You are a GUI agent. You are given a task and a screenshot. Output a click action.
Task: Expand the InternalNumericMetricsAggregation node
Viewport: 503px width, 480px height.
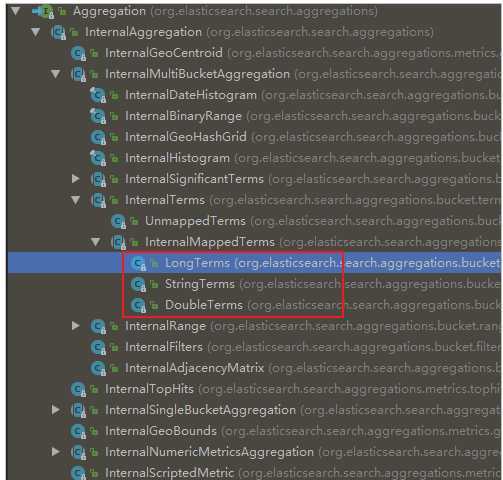click(x=56, y=452)
